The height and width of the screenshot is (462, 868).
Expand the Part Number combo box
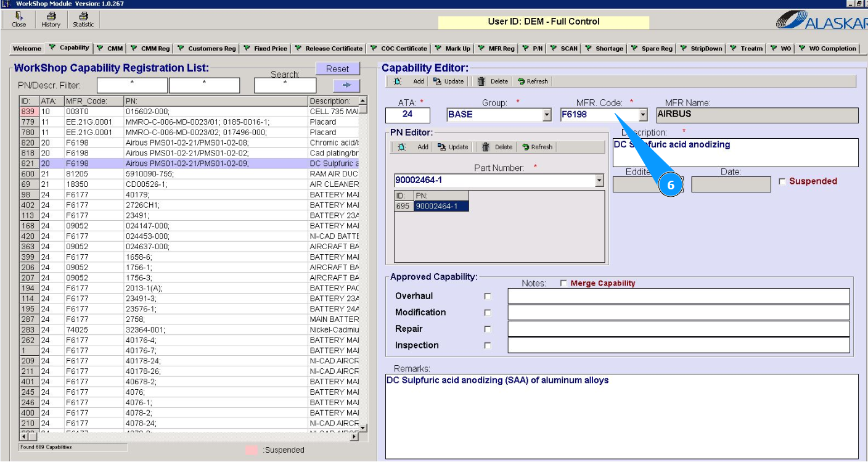coord(599,181)
